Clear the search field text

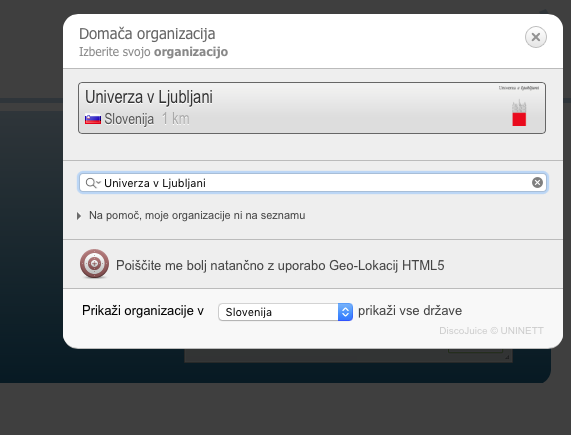point(537,182)
